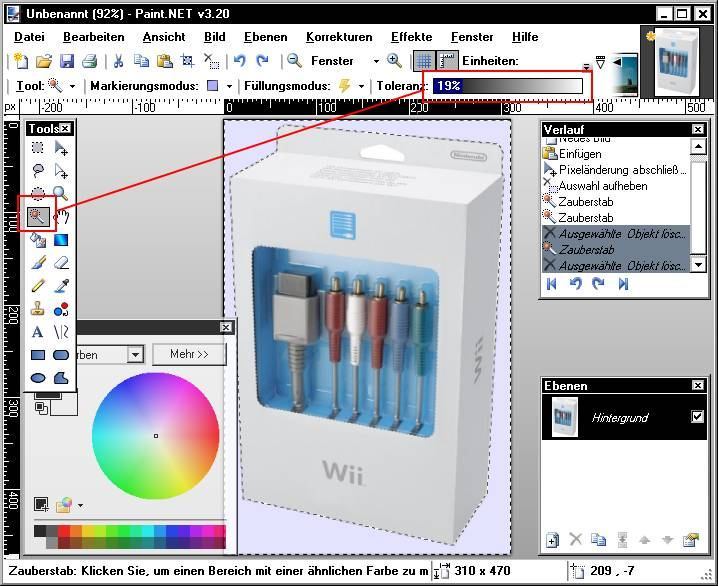The height and width of the screenshot is (586, 718).
Task: Click the Zoom out magnifier icon
Action: tap(294, 61)
